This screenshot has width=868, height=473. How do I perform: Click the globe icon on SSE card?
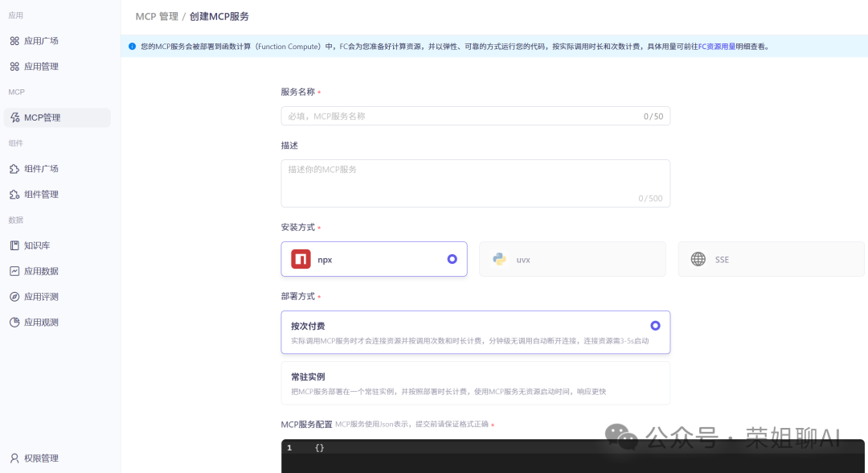[x=698, y=259]
